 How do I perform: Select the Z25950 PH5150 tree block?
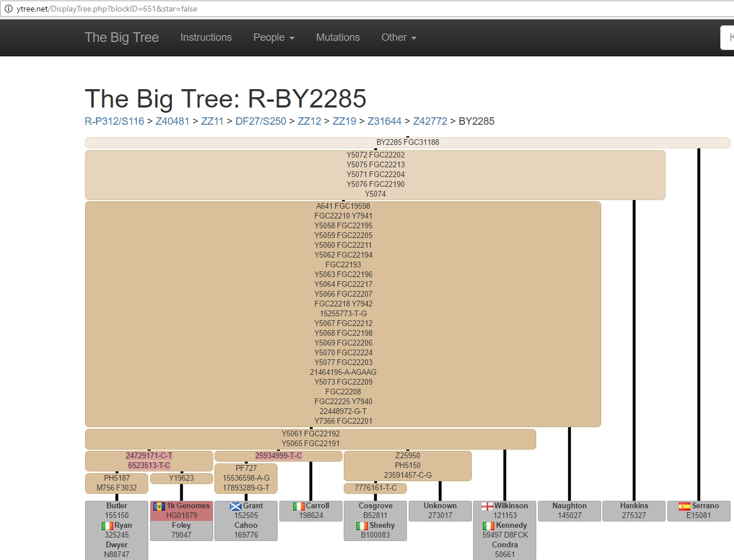pos(408,465)
